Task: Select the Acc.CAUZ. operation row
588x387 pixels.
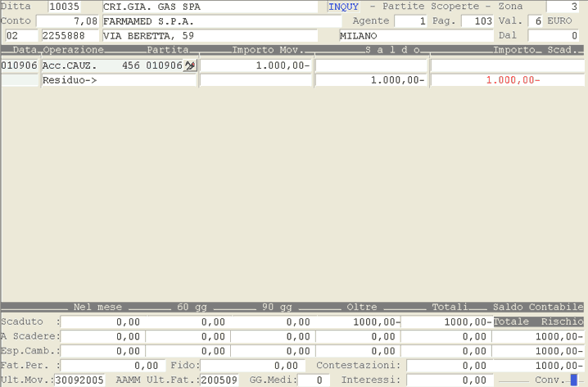Action: (x=70, y=65)
